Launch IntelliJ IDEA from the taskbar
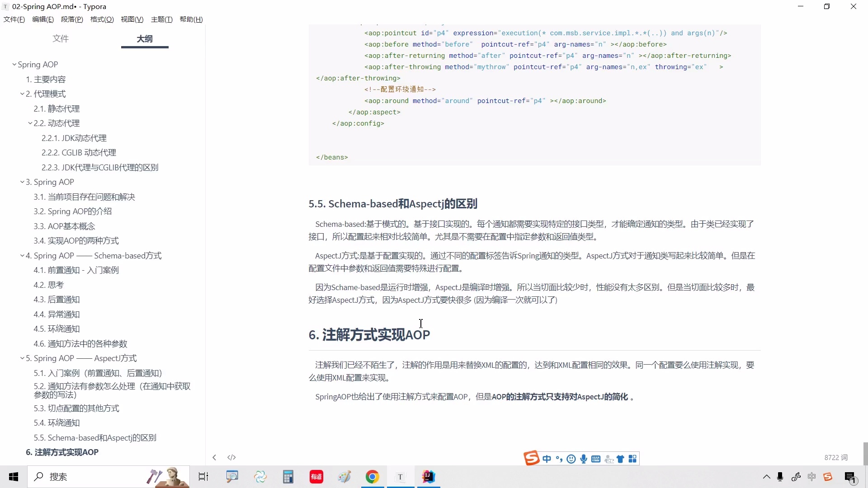 [x=429, y=477]
